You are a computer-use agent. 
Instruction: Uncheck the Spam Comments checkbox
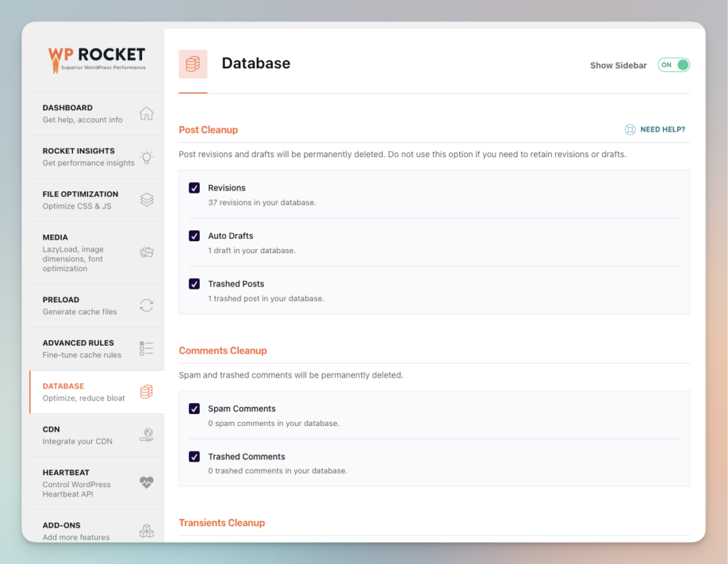(194, 408)
